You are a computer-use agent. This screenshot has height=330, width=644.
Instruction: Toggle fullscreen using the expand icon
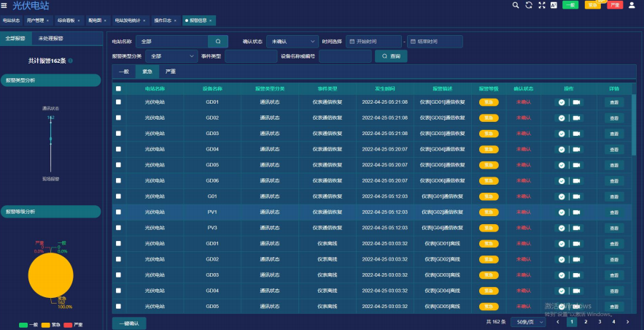[x=540, y=5]
